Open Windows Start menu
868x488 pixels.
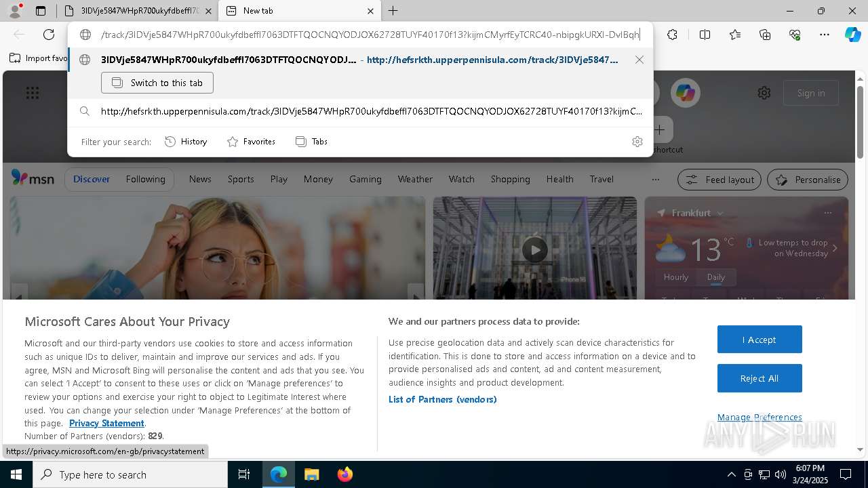point(16,474)
